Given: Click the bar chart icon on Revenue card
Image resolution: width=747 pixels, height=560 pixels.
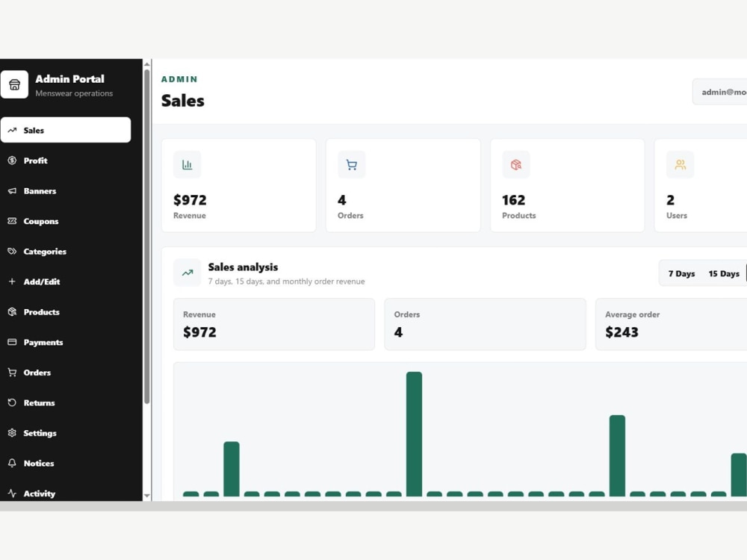Looking at the screenshot, I should [x=187, y=165].
